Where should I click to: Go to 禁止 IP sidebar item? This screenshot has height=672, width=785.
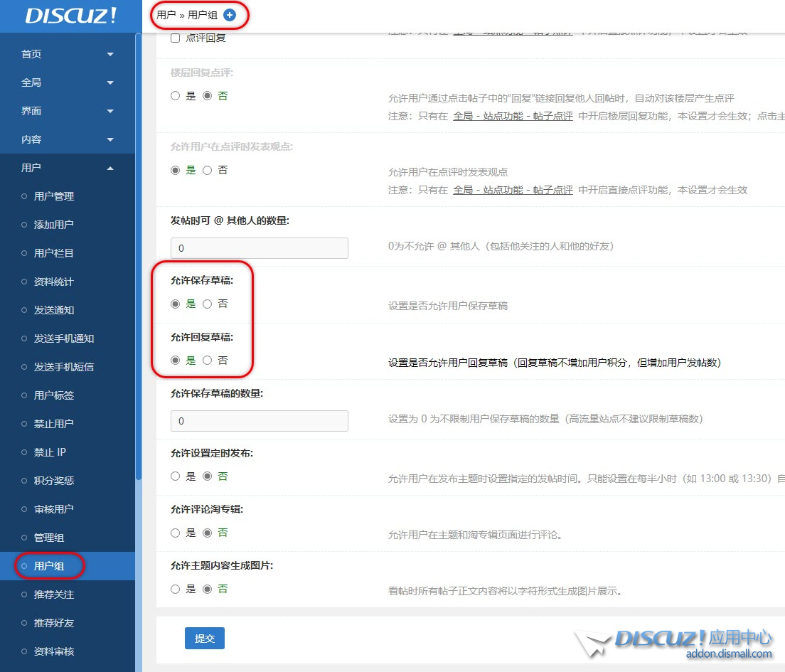click(x=50, y=452)
